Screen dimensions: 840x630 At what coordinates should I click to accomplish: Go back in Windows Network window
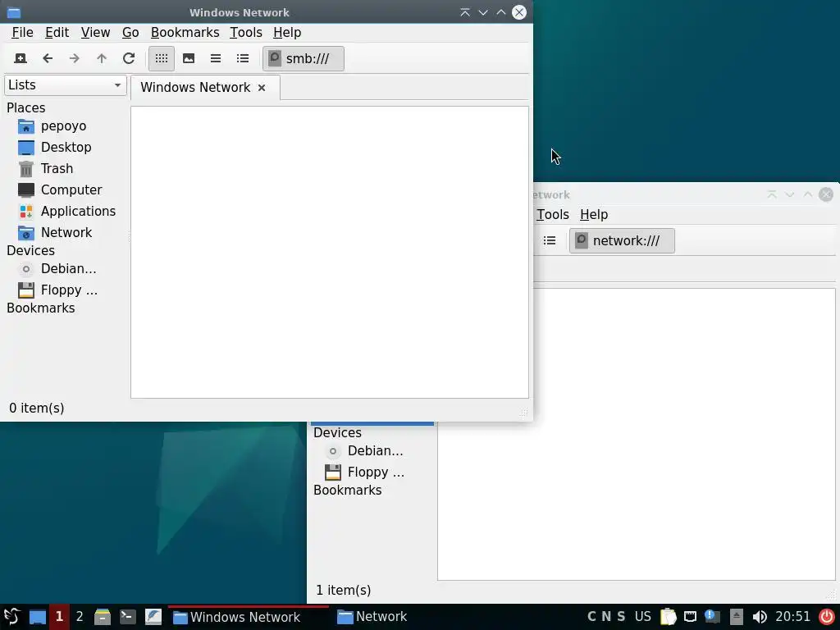tap(48, 58)
